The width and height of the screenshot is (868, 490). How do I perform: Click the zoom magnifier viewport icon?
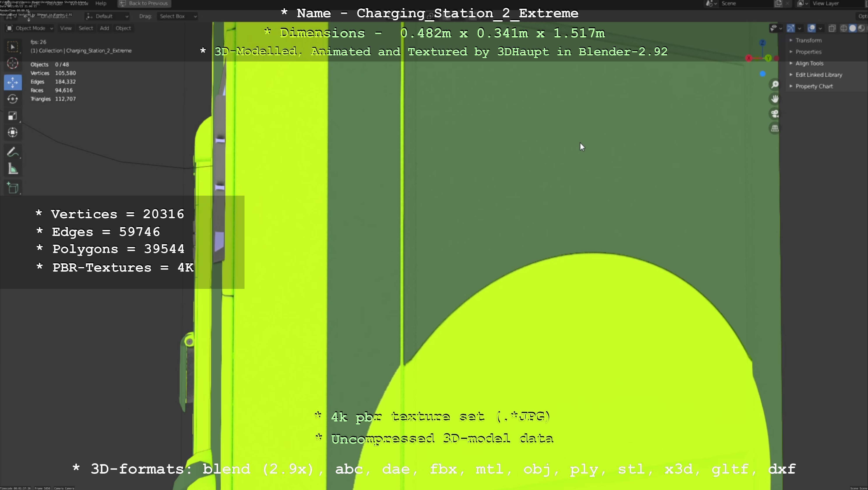(x=775, y=84)
